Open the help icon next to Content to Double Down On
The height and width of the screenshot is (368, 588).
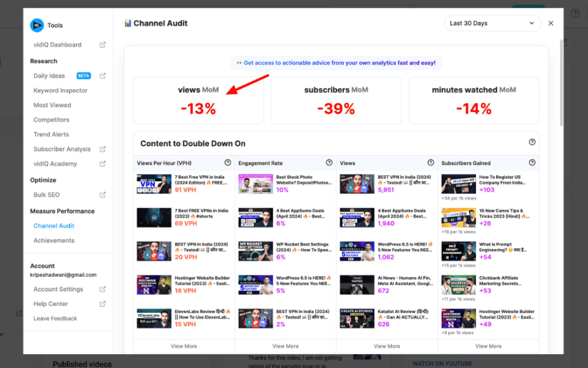532,143
